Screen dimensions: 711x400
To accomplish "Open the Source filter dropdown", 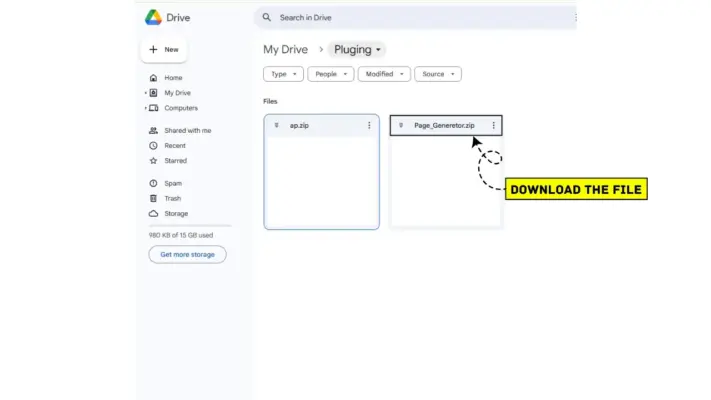I will click(438, 74).
